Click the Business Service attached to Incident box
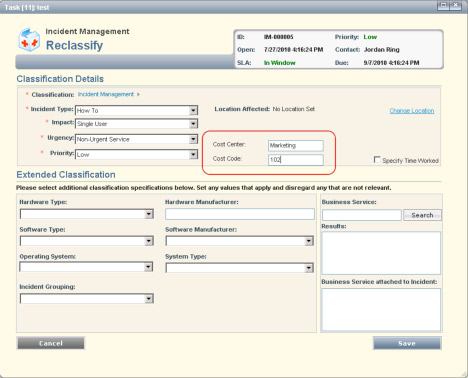 pos(381,310)
